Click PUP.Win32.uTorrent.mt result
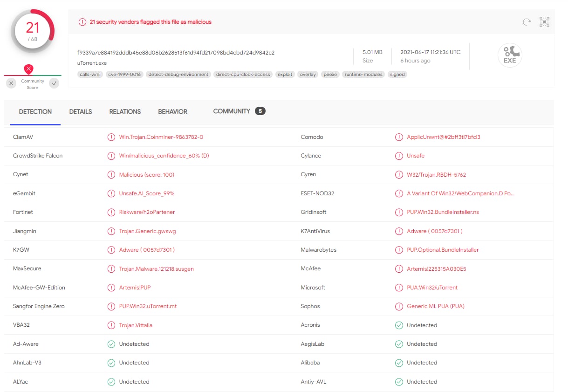 (148, 306)
